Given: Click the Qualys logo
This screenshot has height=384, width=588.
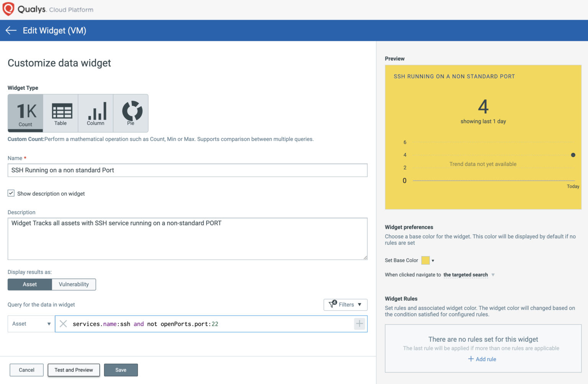Looking at the screenshot, I should tap(8, 8).
